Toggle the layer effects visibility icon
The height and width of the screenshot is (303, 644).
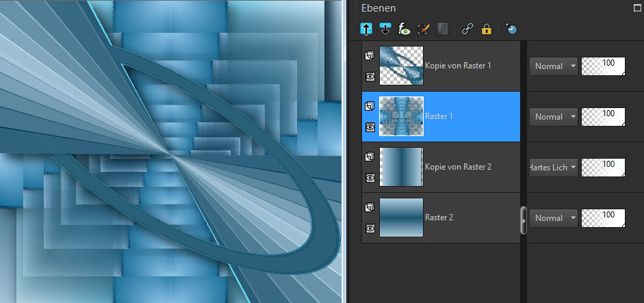click(404, 29)
